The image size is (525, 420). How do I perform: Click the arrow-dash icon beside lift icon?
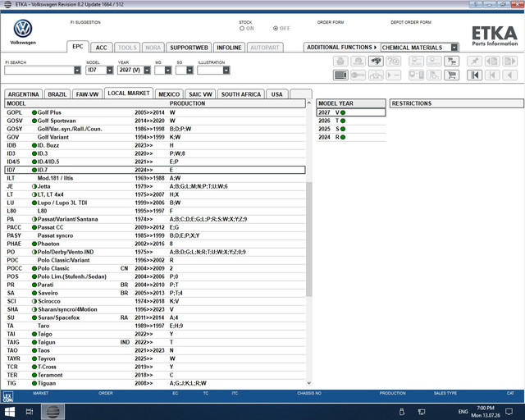pyautogui.click(x=394, y=75)
